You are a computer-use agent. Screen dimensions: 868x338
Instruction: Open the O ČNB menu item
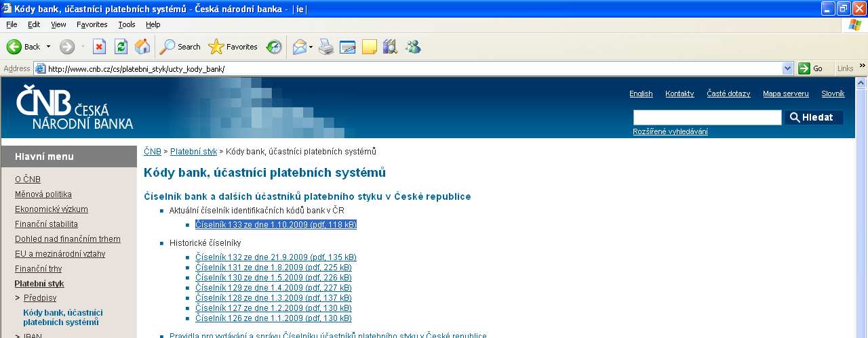coord(28,179)
